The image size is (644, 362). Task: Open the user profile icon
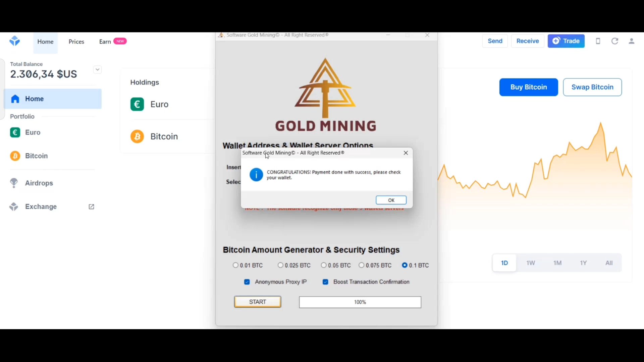tap(632, 41)
